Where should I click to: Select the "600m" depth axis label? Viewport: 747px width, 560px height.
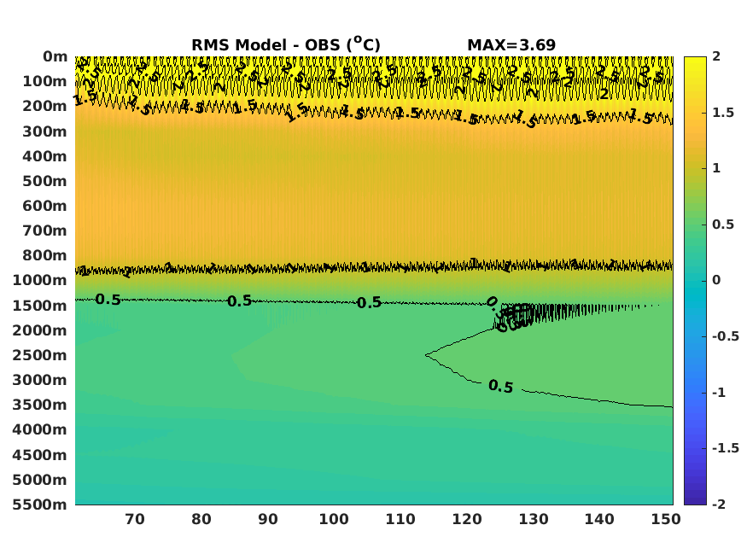click(44, 206)
